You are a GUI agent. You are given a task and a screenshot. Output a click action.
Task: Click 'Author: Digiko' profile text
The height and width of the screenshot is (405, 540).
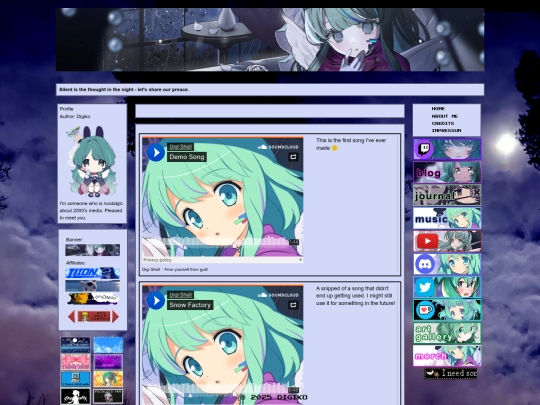pos(75,116)
